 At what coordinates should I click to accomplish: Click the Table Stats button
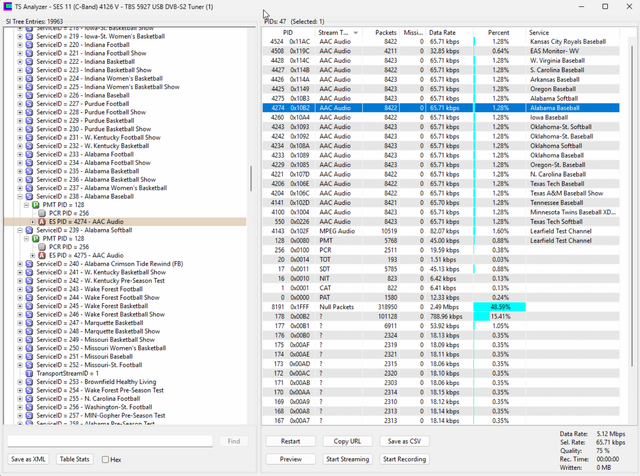(74, 459)
